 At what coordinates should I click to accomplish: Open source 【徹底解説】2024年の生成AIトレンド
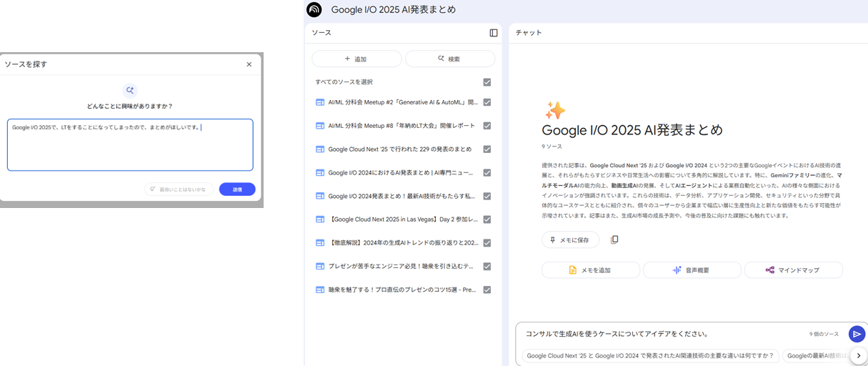(403, 243)
